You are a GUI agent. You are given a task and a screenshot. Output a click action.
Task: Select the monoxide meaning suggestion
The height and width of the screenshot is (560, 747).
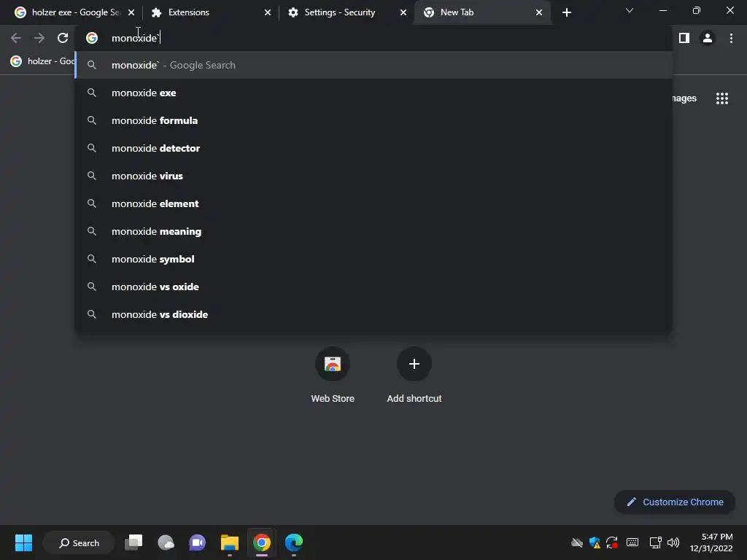(373, 231)
